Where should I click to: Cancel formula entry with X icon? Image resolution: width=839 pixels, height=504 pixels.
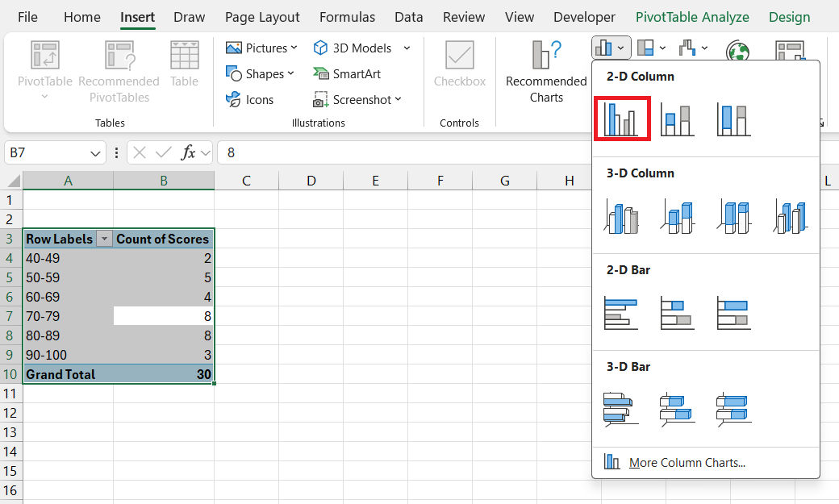pos(140,153)
